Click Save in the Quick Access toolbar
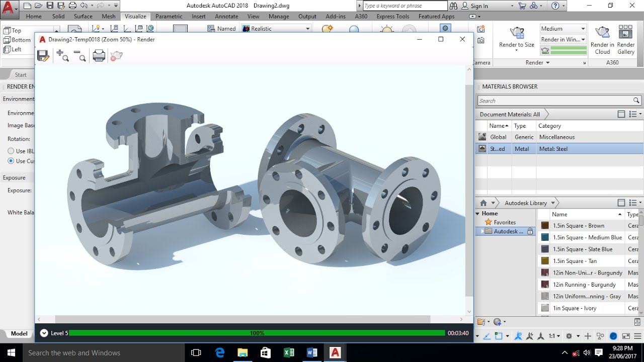This screenshot has width=644, height=362. (50, 6)
